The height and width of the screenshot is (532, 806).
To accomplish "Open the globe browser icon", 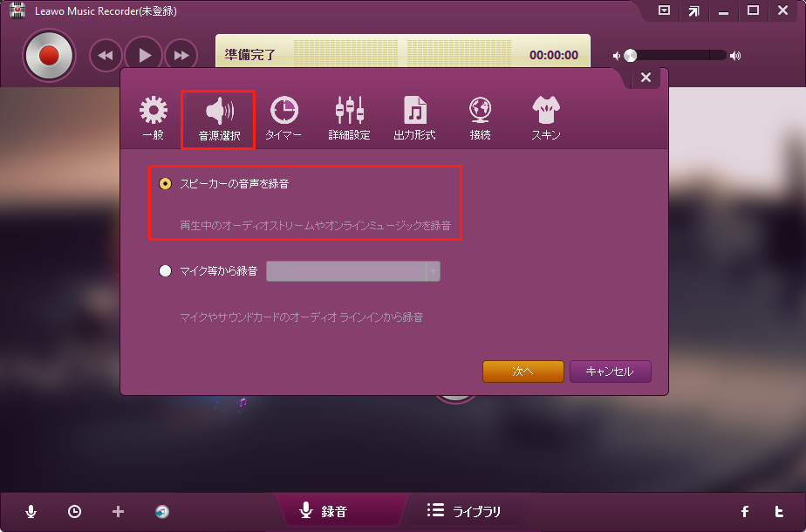I will (161, 513).
